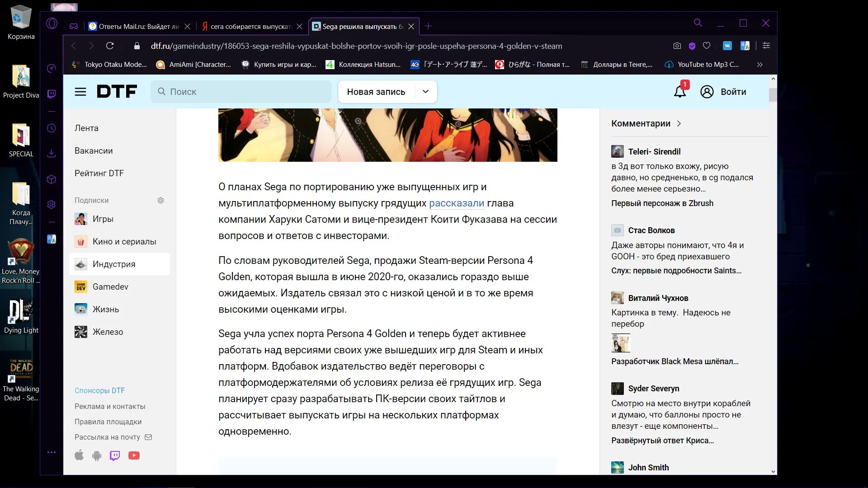Click the Войти login button

733,92
